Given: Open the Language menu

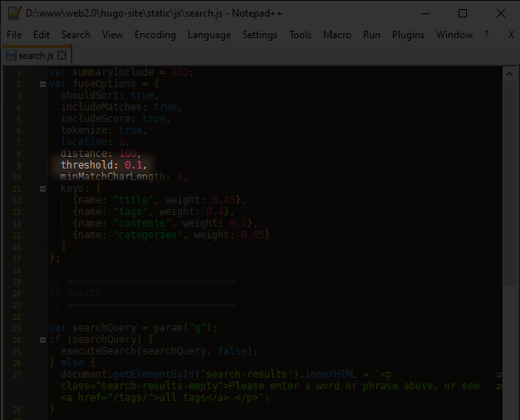Looking at the screenshot, I should click(209, 35).
